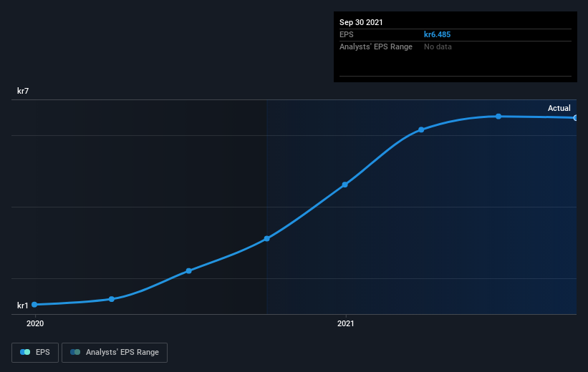Click the kr6.485 EPS value in tooltip
588x372 pixels.
[x=438, y=34]
